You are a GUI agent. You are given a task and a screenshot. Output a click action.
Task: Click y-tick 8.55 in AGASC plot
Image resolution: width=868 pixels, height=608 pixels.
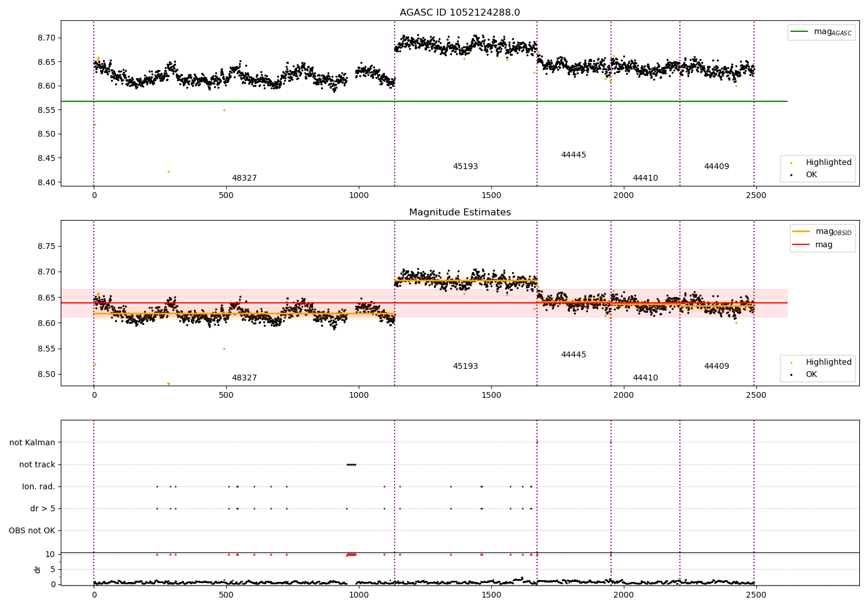[47, 110]
